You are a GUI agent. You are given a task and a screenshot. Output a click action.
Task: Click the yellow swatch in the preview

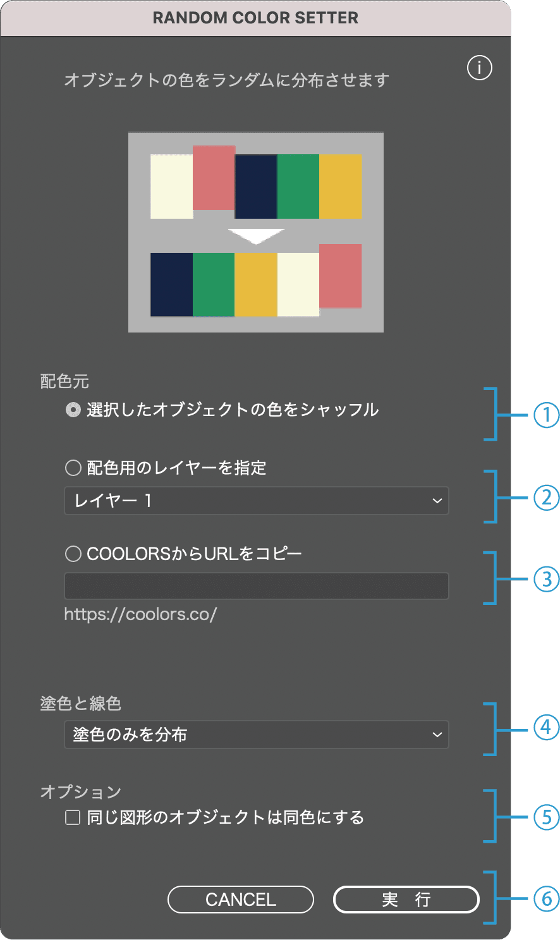341,186
